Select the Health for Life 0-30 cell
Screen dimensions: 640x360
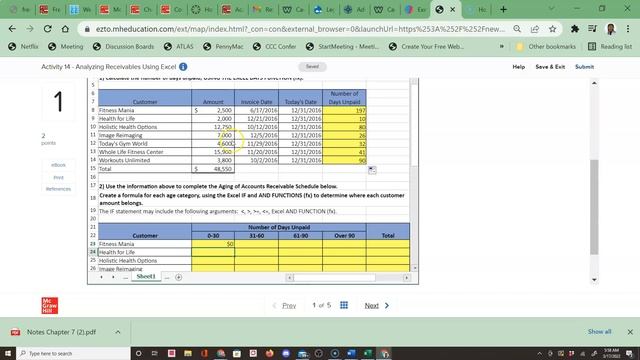pos(213,252)
